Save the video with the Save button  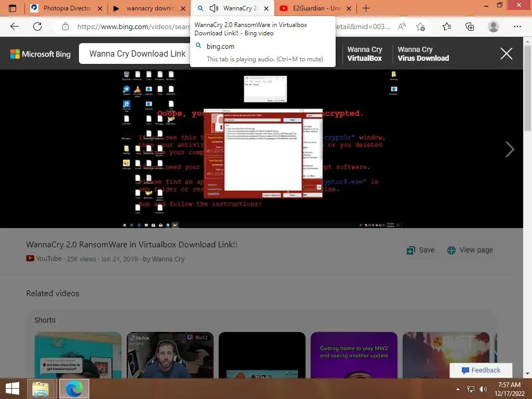tap(421, 250)
